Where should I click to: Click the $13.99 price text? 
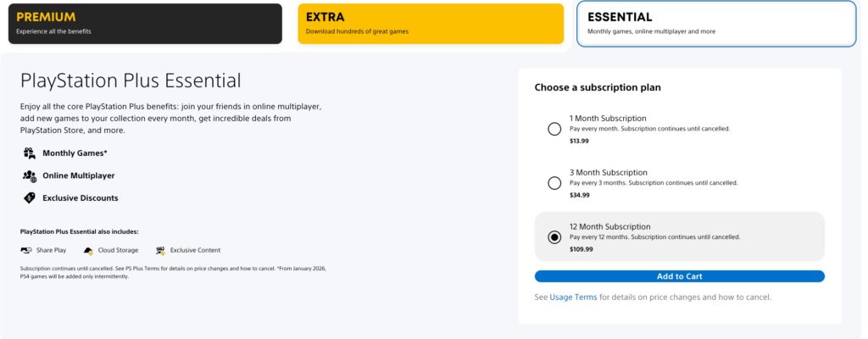pyautogui.click(x=579, y=141)
